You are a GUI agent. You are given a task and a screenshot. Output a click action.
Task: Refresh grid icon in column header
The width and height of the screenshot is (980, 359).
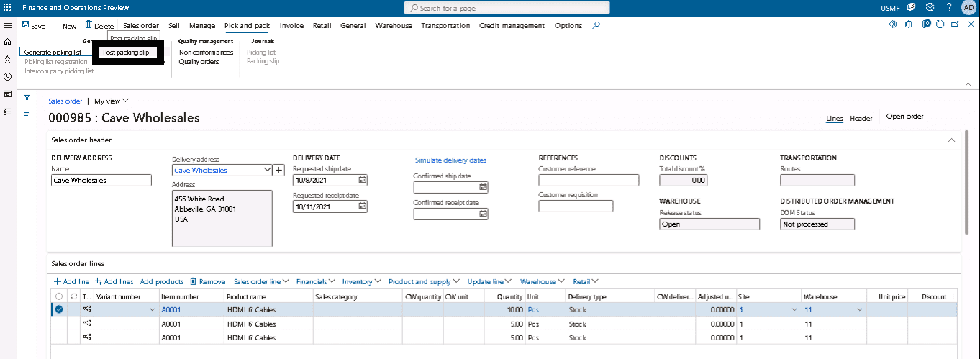click(73, 296)
